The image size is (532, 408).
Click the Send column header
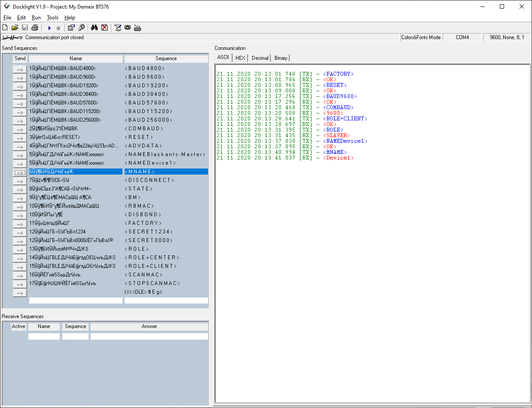[20, 58]
